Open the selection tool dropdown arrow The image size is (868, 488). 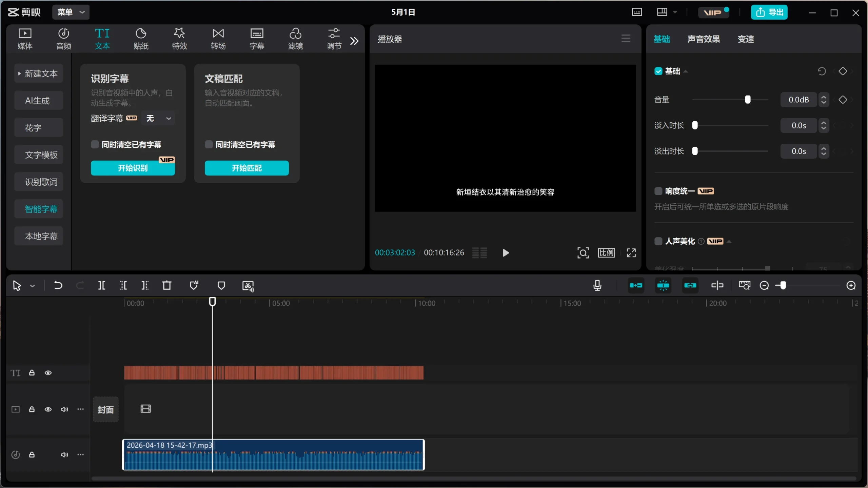coord(33,286)
